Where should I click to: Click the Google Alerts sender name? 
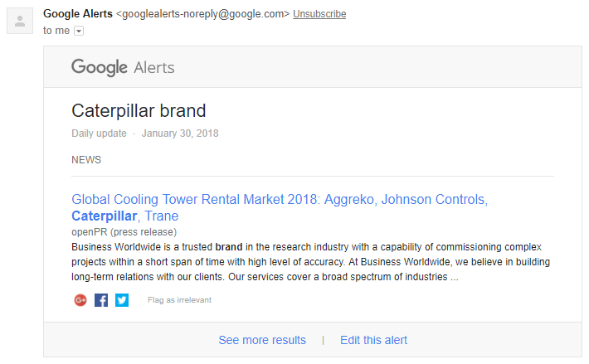(78, 14)
